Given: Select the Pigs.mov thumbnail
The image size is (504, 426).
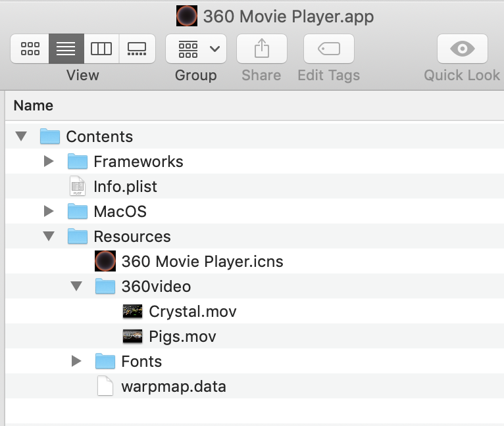Looking at the screenshot, I should click(x=132, y=337).
